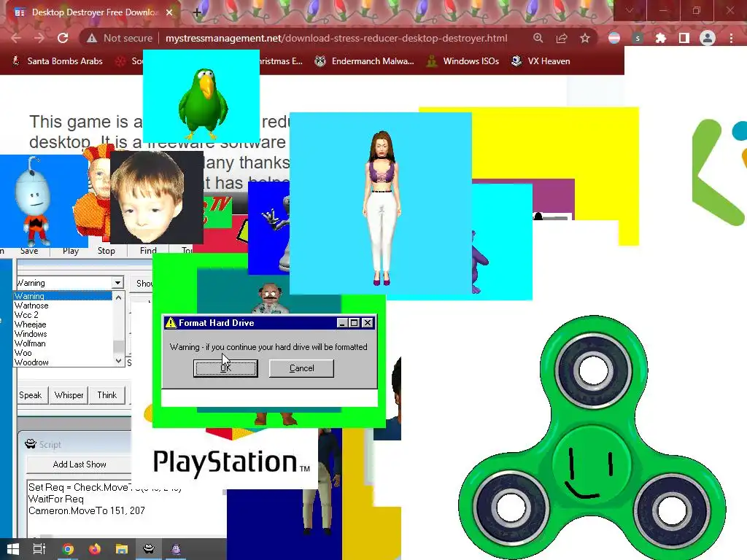Image resolution: width=747 pixels, height=560 pixels.
Task: Click Save in the agent toolbar
Action: (29, 251)
